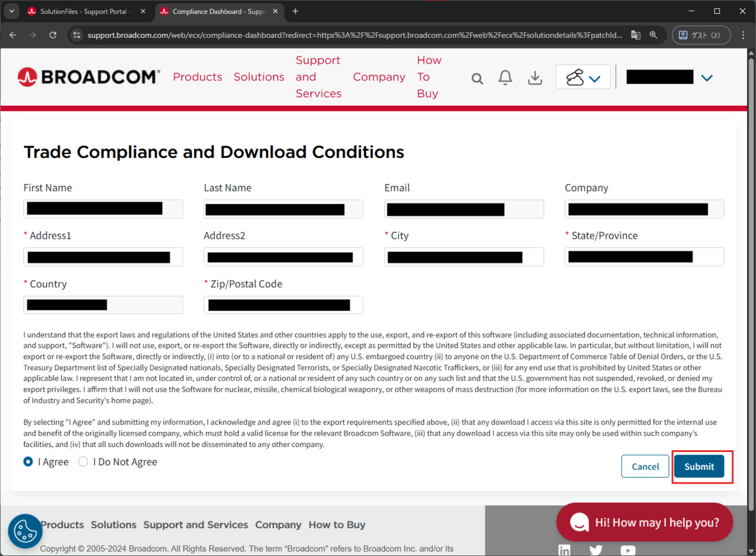
Task: Click the footer Company link
Action: pos(278,525)
